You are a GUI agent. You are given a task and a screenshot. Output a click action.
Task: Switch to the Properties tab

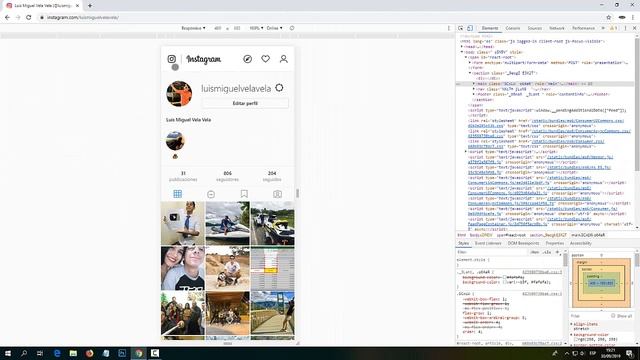click(x=555, y=243)
